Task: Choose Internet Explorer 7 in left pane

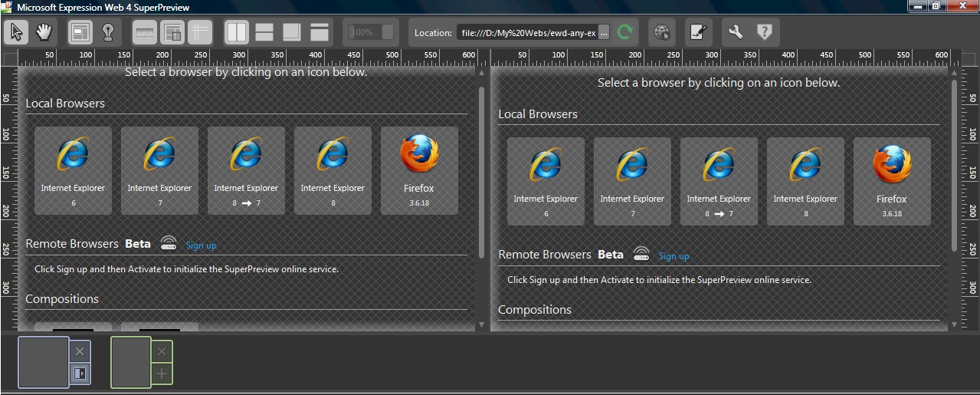Action: tap(159, 171)
